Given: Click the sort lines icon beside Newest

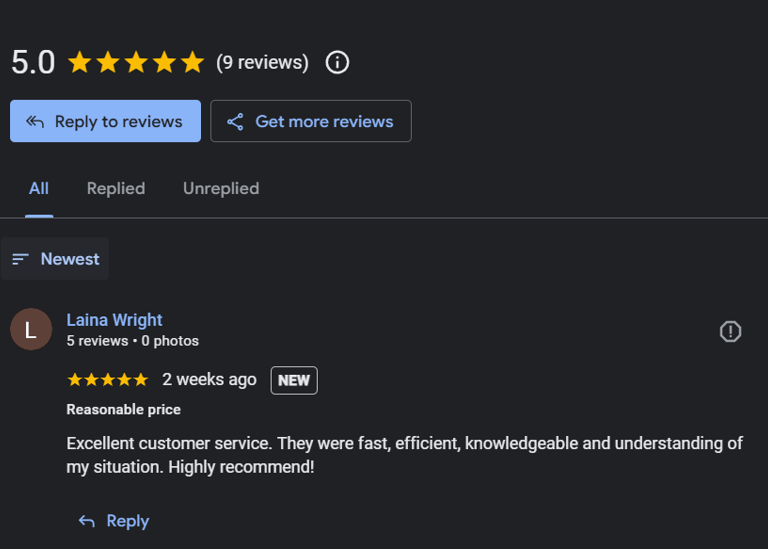Looking at the screenshot, I should (20, 259).
